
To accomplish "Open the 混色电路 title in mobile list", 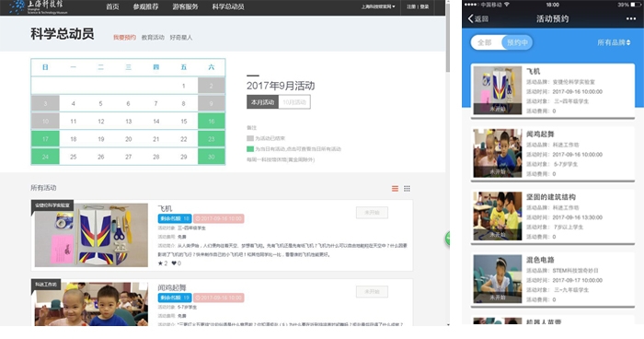I will click(540, 260).
